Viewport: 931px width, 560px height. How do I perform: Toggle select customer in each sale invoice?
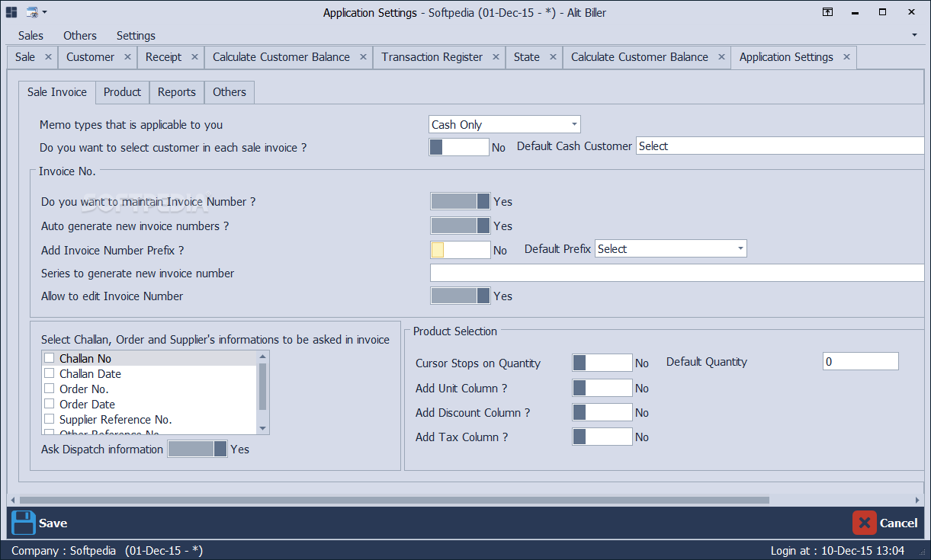pyautogui.click(x=459, y=147)
